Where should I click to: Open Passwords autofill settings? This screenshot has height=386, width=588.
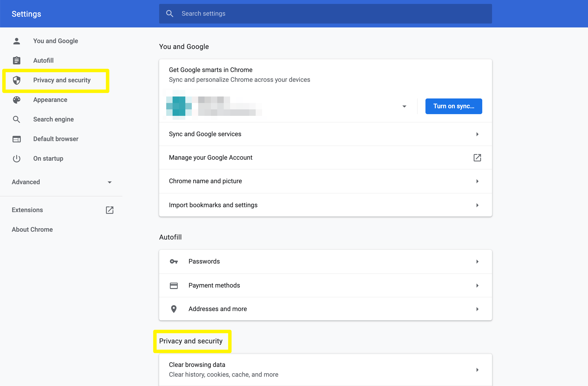(325, 261)
